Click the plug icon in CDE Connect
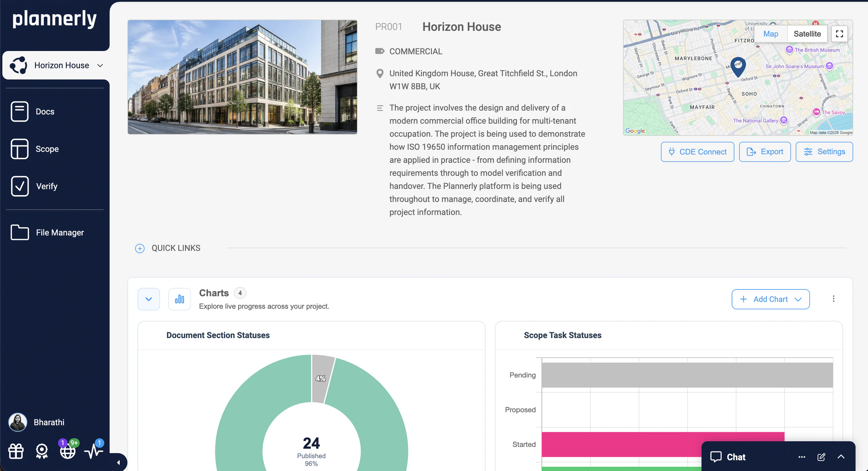The width and height of the screenshot is (868, 471). (x=671, y=152)
